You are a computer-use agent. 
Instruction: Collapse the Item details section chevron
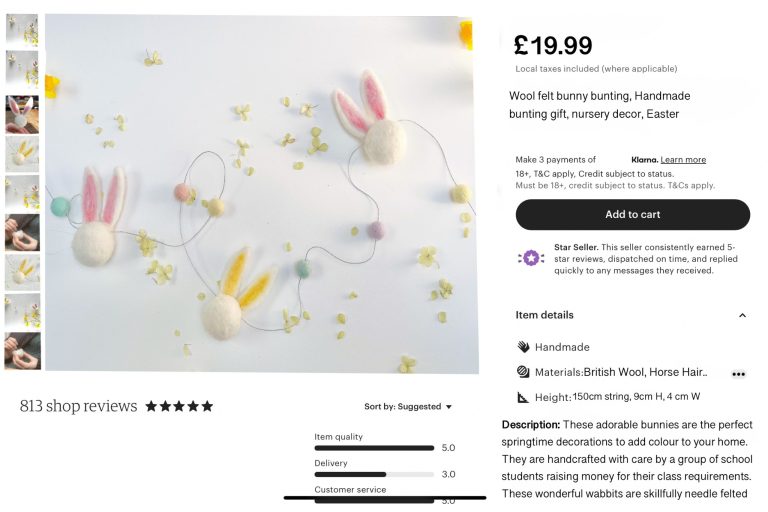pos(743,315)
